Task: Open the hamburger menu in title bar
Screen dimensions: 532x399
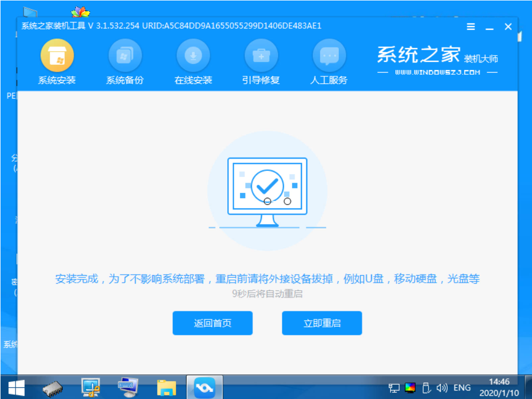Action: 471,26
